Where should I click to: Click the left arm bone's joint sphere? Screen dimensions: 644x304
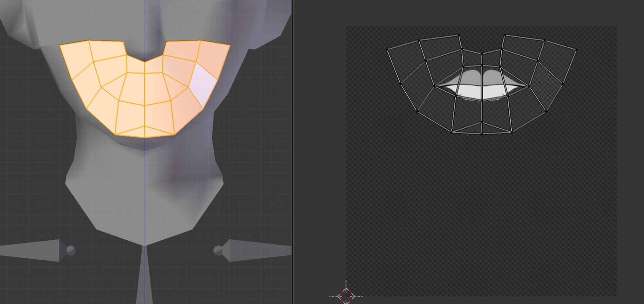[x=71, y=250]
